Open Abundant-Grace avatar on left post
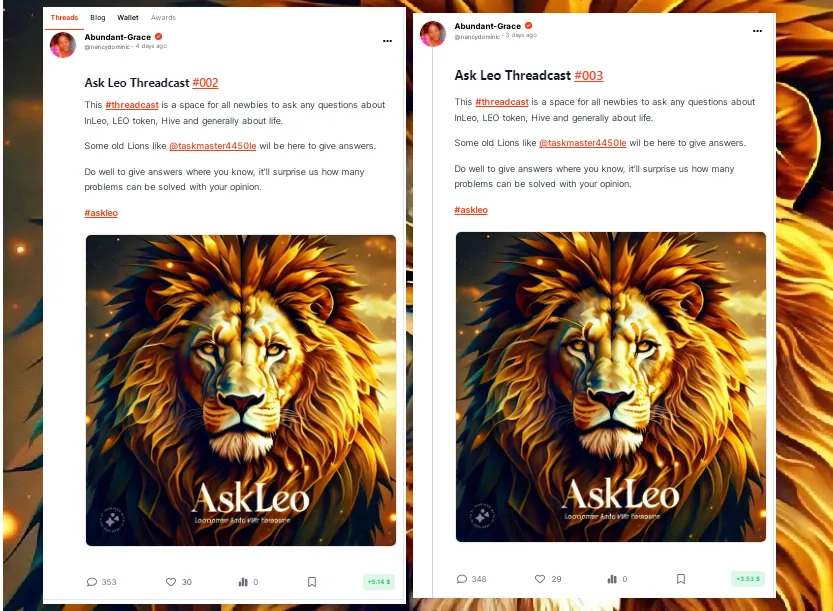The height and width of the screenshot is (611, 833). [x=63, y=45]
